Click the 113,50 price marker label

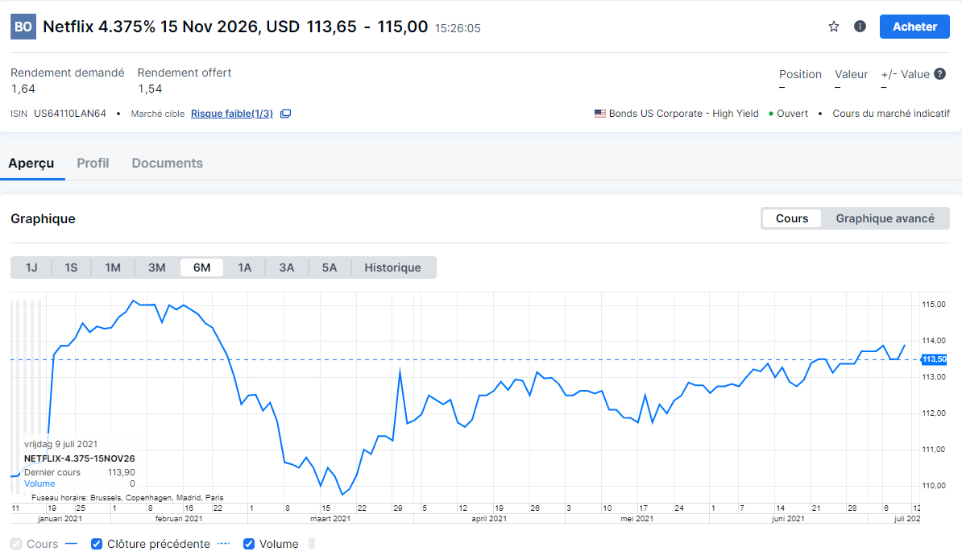934,359
